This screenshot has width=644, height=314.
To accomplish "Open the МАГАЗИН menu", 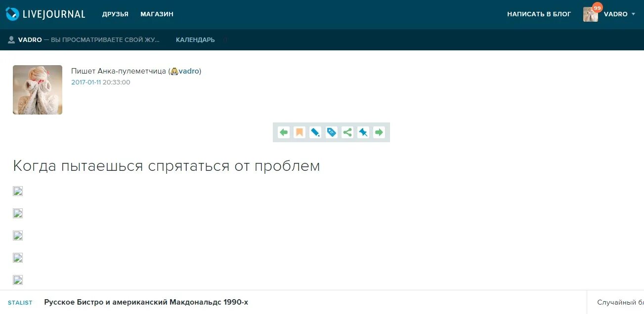I will pos(157,14).
